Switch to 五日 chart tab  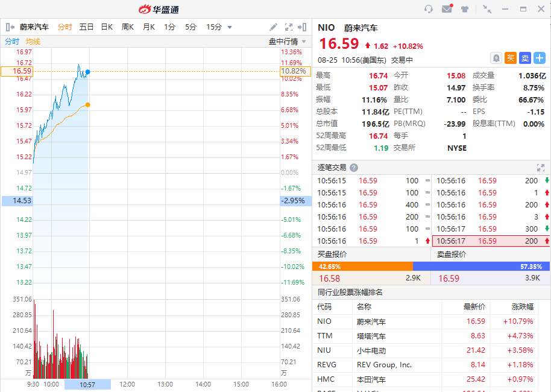[86, 27]
